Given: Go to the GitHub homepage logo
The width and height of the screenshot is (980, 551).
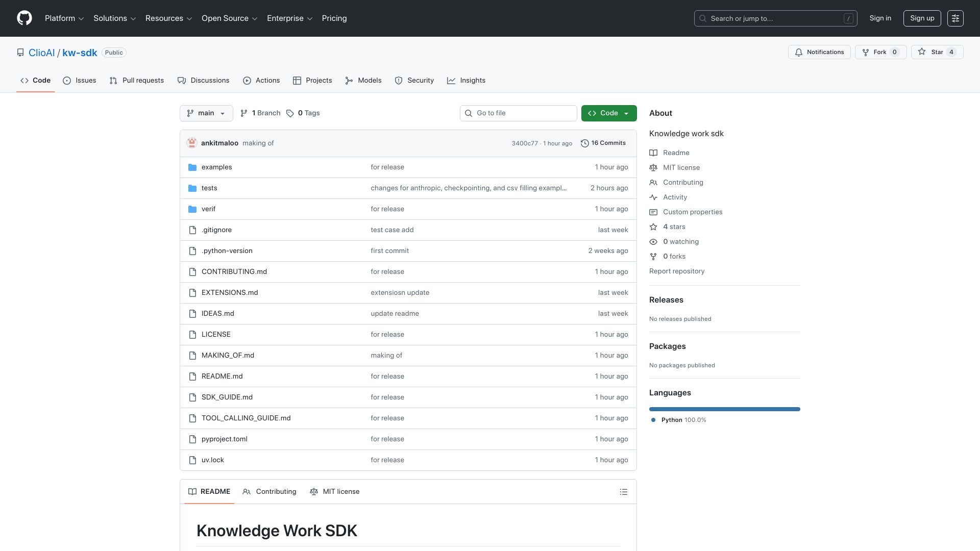Looking at the screenshot, I should pyautogui.click(x=24, y=18).
